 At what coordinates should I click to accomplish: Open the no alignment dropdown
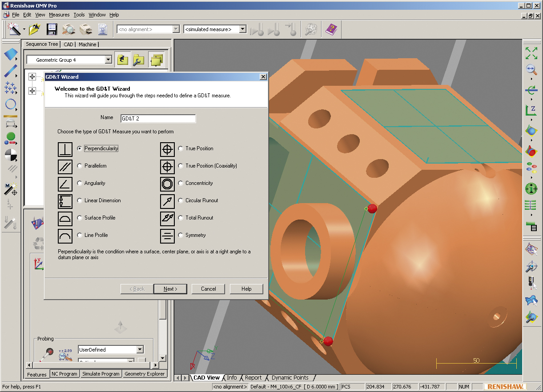[176, 29]
